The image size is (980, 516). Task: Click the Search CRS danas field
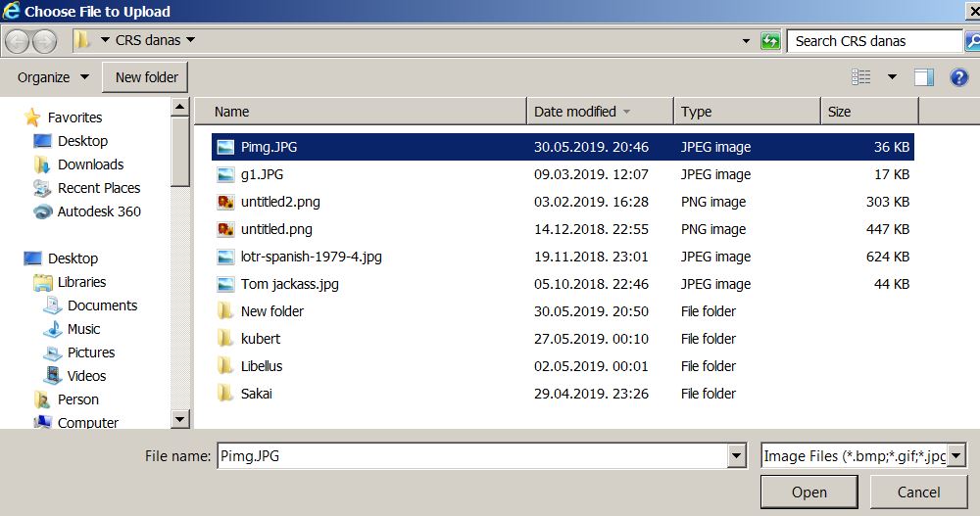point(874,41)
